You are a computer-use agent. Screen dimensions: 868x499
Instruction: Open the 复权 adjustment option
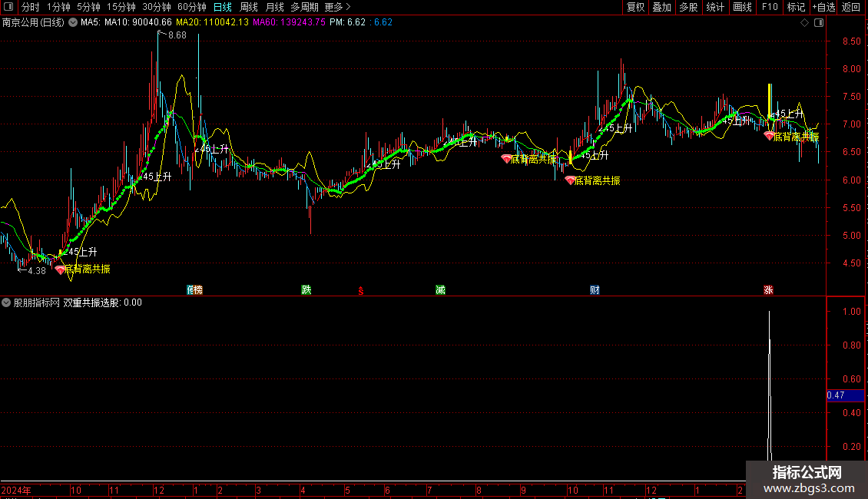coord(635,7)
